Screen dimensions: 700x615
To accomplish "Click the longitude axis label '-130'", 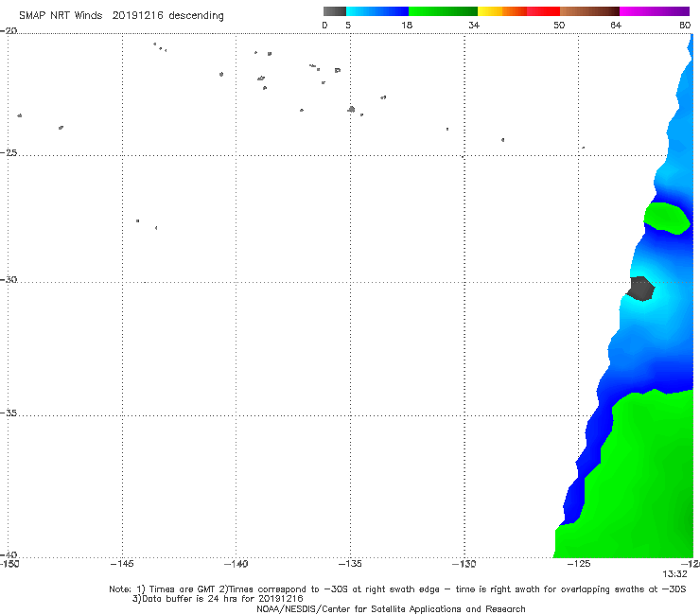I will tap(464, 564).
